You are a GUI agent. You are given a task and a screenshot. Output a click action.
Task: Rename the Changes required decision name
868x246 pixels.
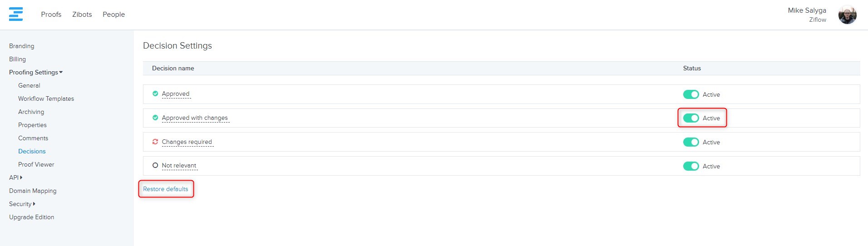pyautogui.click(x=187, y=142)
